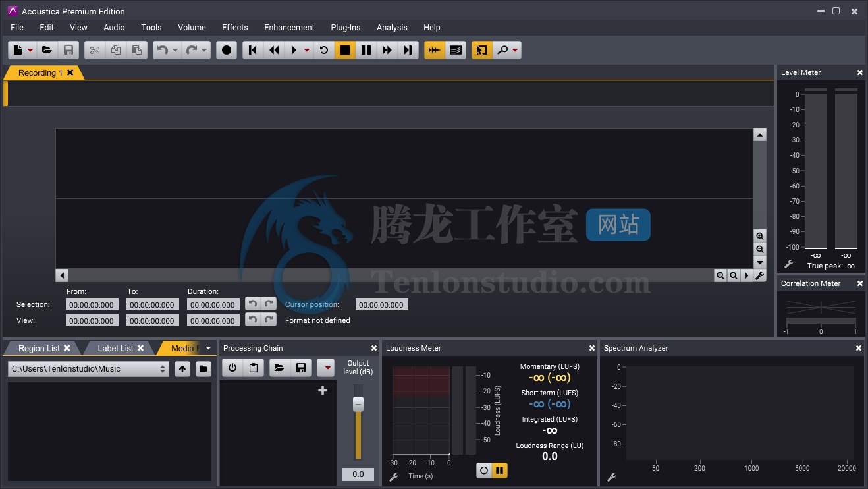
Task: Go up one folder level
Action: point(182,369)
